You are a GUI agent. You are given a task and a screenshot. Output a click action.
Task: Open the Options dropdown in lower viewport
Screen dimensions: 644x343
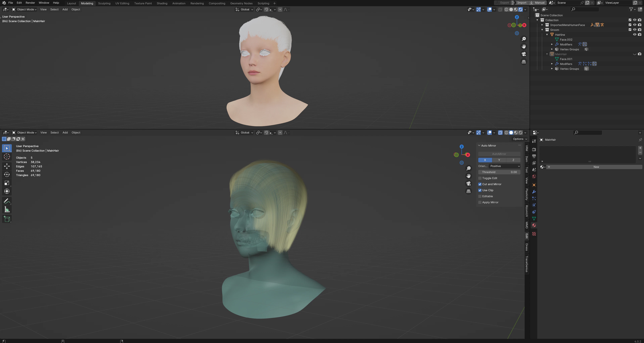click(520, 139)
